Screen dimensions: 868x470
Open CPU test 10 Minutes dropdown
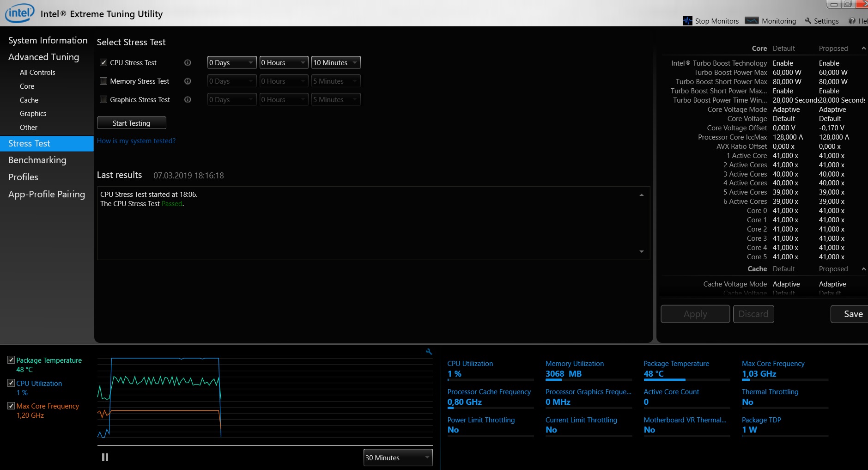tap(336, 62)
